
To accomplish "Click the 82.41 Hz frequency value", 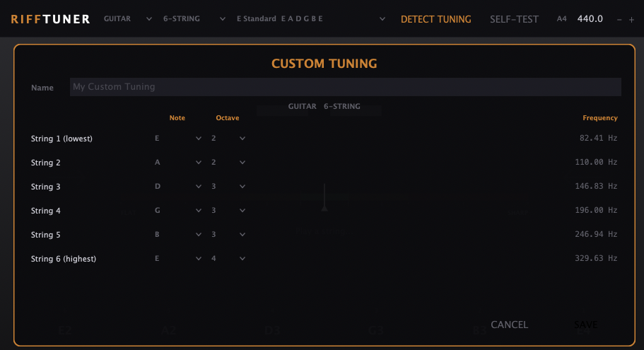I will [599, 138].
